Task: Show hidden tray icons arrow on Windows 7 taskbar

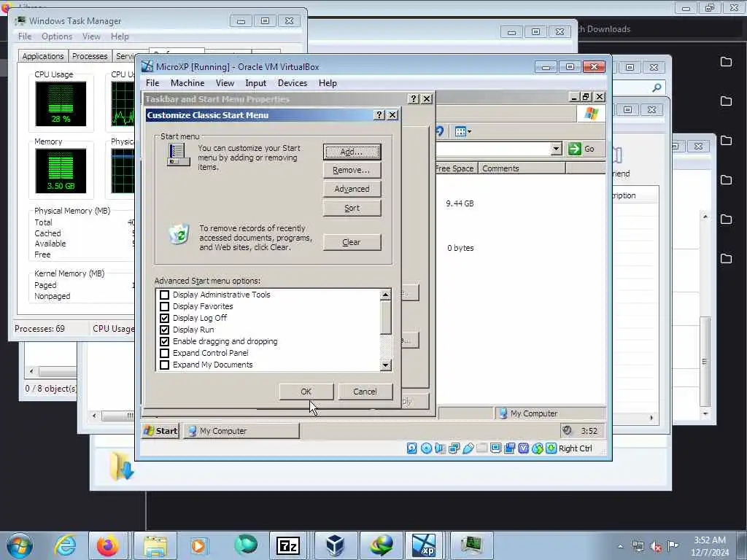Action: (620, 547)
